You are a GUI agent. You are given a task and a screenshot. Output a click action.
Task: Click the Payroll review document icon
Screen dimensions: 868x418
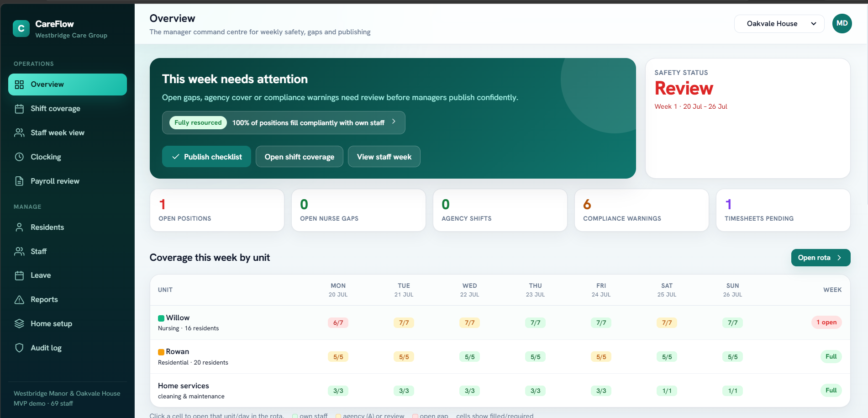pos(19,181)
